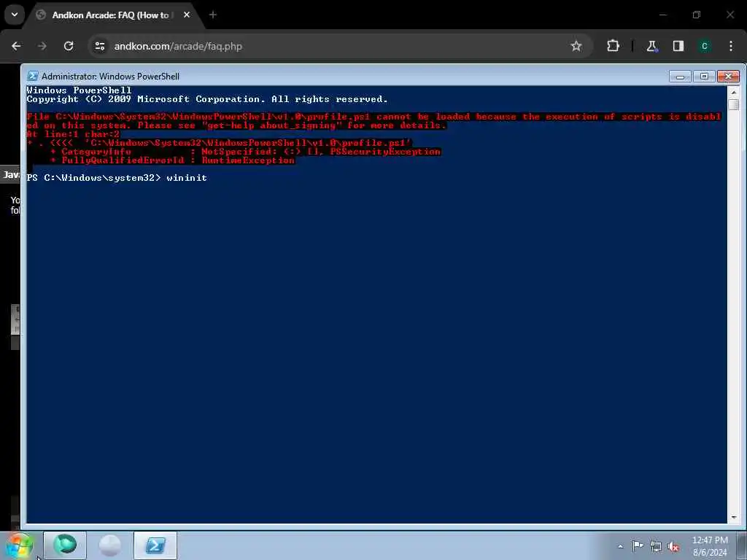747x560 pixels.
Task: Go back in Chrome history
Action: (16, 46)
